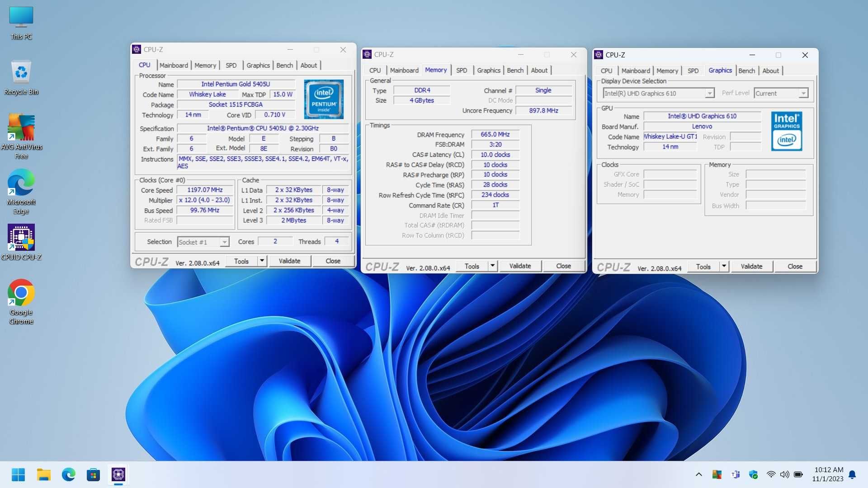Select CPU-Z icon in the taskbar
The width and height of the screenshot is (868, 488).
pos(118,474)
